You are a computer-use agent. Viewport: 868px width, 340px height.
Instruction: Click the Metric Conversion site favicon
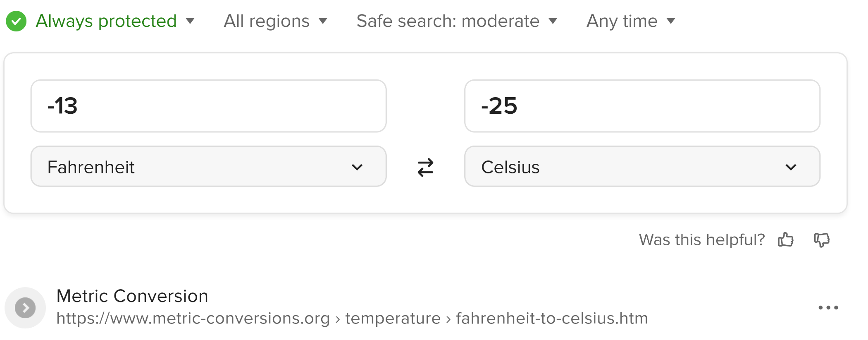(x=25, y=308)
